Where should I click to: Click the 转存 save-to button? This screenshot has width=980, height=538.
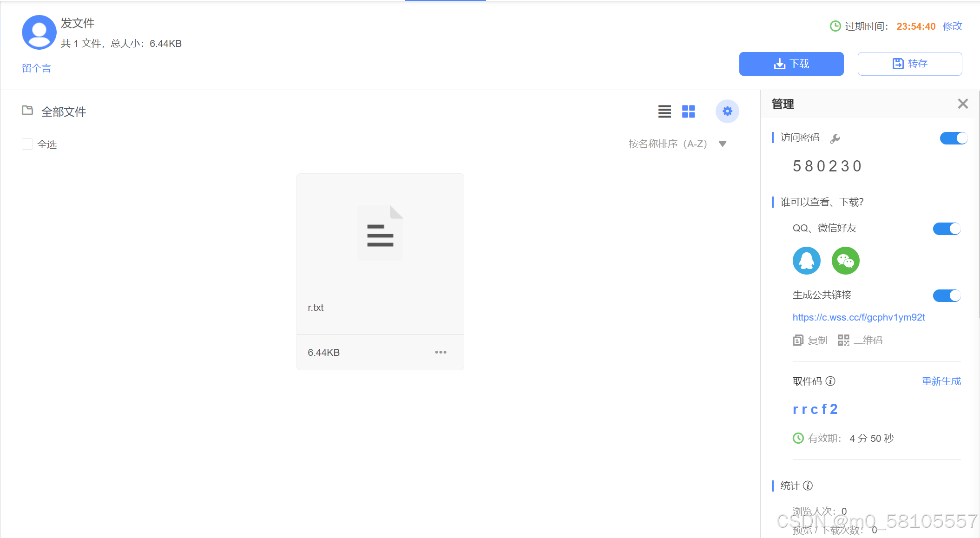[909, 64]
